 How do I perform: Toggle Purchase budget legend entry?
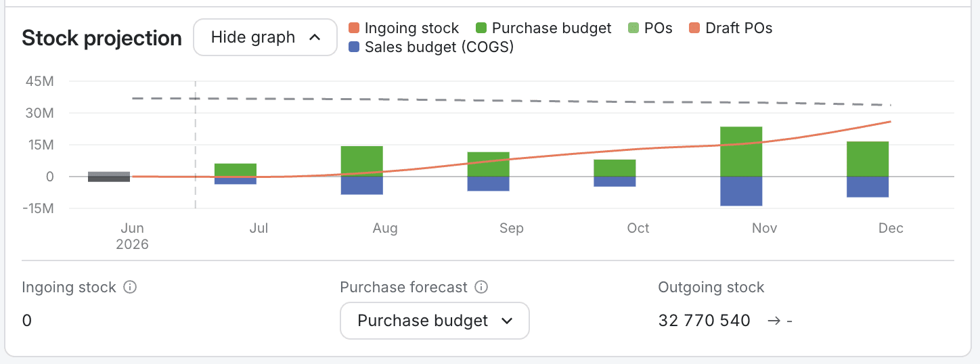click(x=544, y=28)
